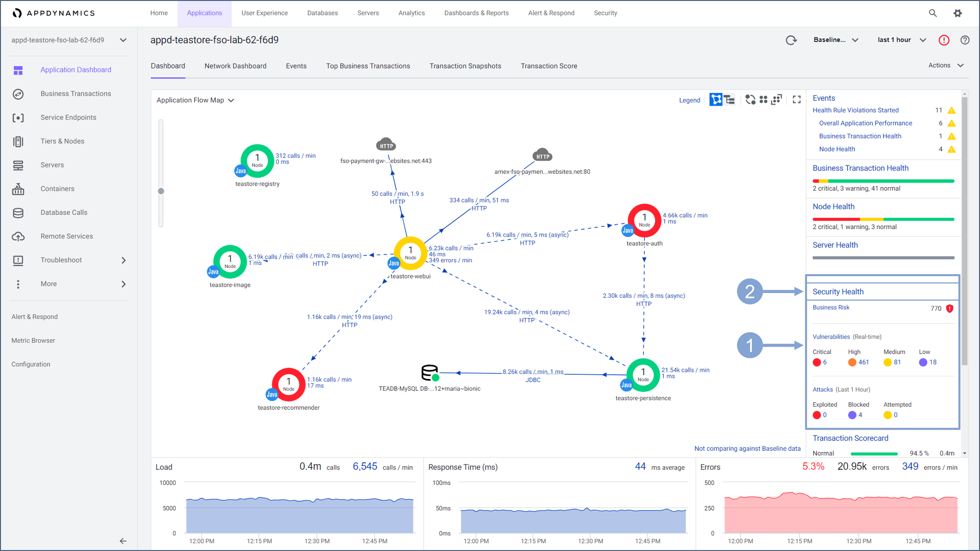
Task: Open the TEADB-MySQL database icon
Action: click(430, 372)
